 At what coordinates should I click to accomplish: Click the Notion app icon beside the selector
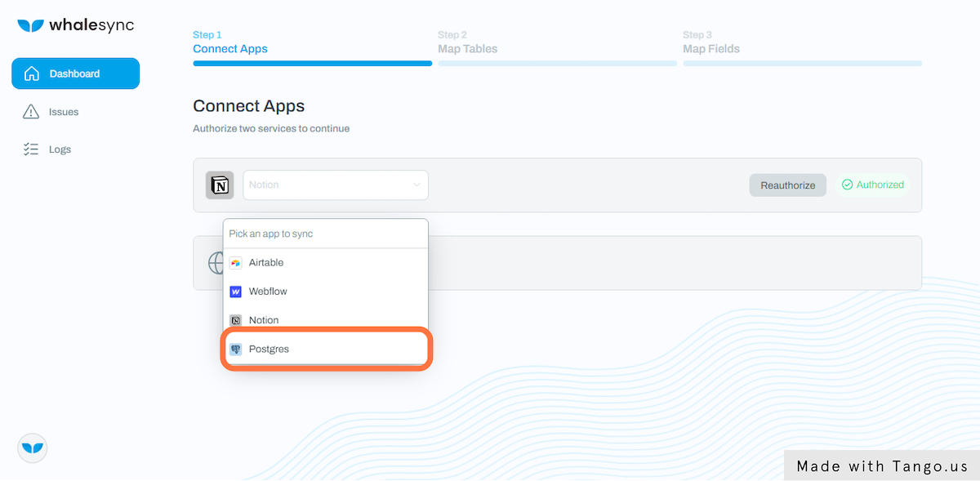pos(220,185)
